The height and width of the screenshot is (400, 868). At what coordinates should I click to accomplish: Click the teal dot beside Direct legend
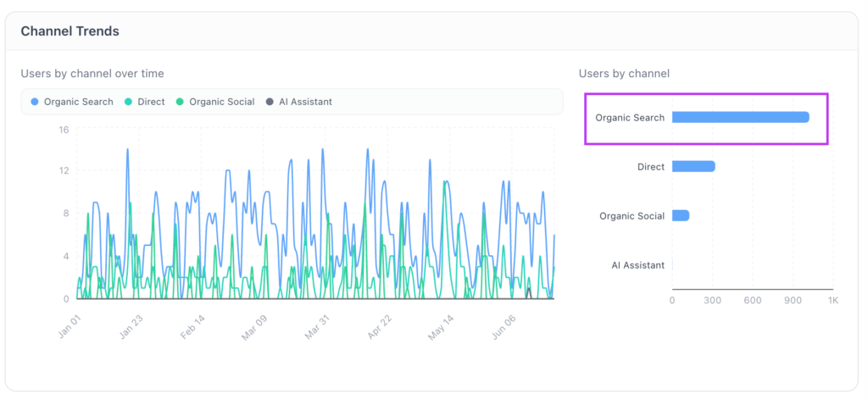pyautogui.click(x=127, y=102)
